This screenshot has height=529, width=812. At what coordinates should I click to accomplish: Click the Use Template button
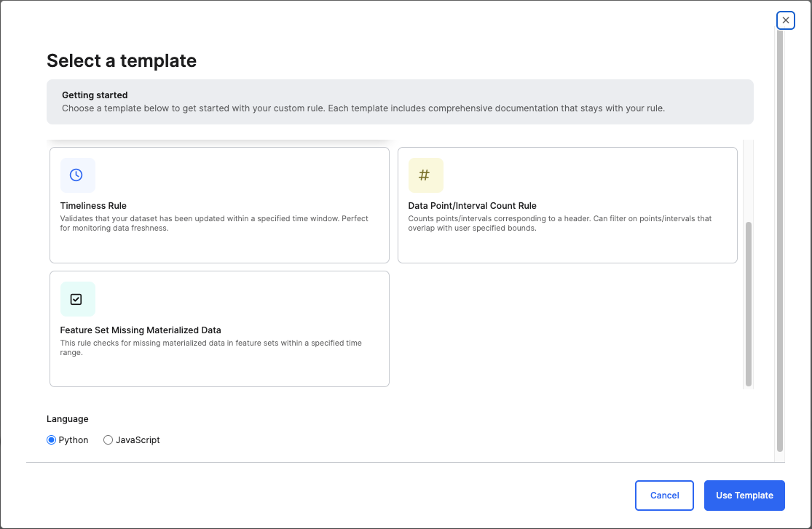click(744, 495)
